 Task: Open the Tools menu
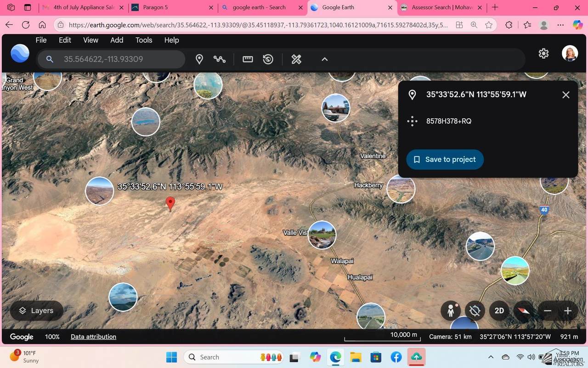click(144, 40)
